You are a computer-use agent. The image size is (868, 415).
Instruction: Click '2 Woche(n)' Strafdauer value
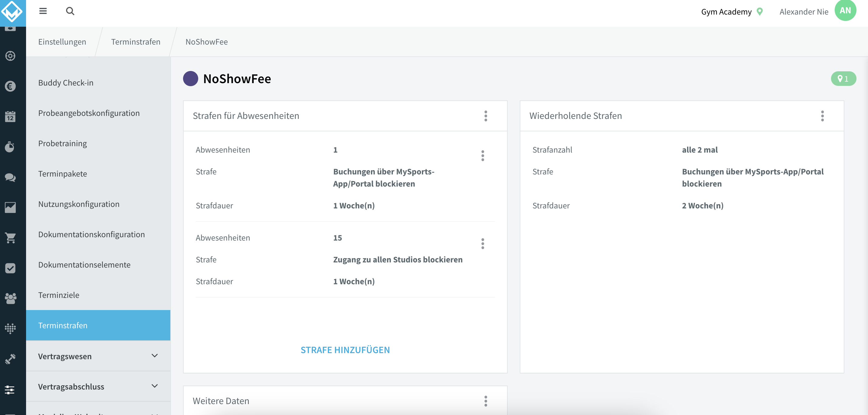pos(703,205)
